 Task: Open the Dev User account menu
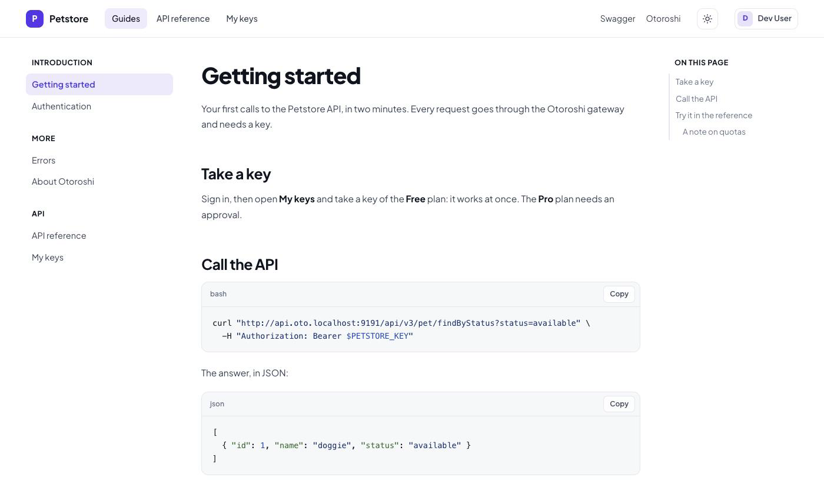pos(766,19)
